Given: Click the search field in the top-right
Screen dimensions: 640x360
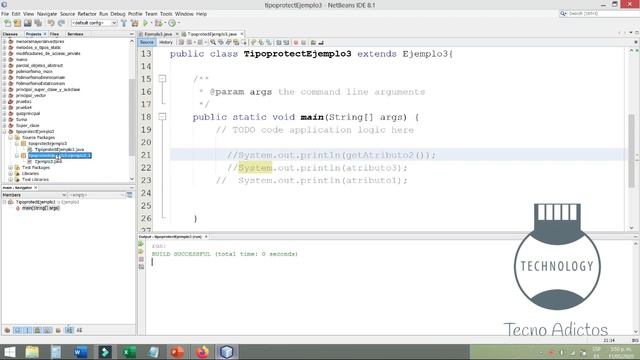Looking at the screenshot, I should click(599, 13).
